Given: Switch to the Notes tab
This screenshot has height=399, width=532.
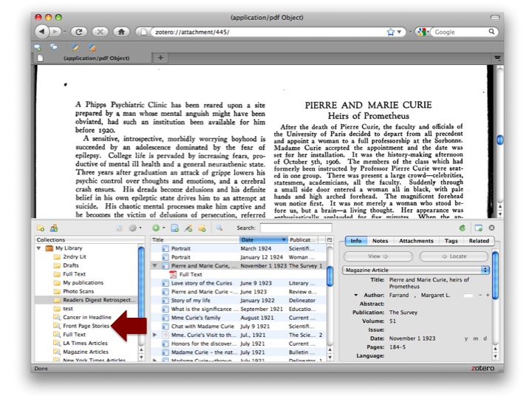Looking at the screenshot, I should pyautogui.click(x=380, y=241).
